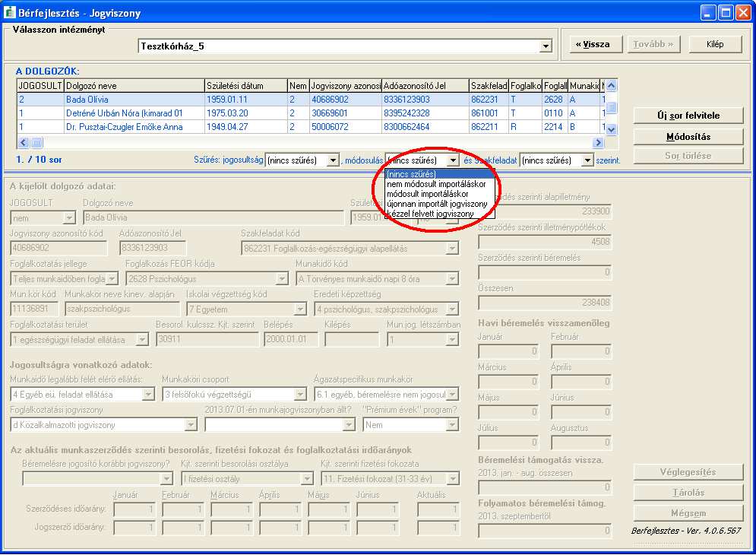Click the '1. / 10 sor' row counter
The image size is (756, 555).
pyautogui.click(x=39, y=160)
